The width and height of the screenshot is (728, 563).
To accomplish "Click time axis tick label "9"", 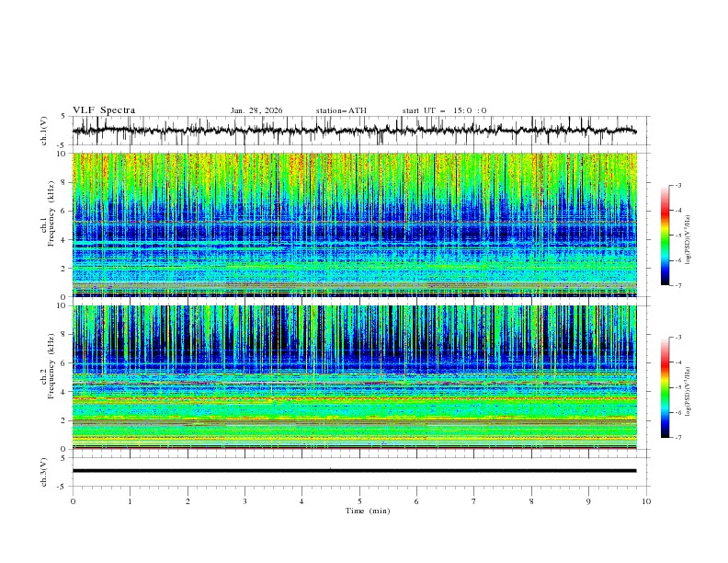I will (588, 501).
